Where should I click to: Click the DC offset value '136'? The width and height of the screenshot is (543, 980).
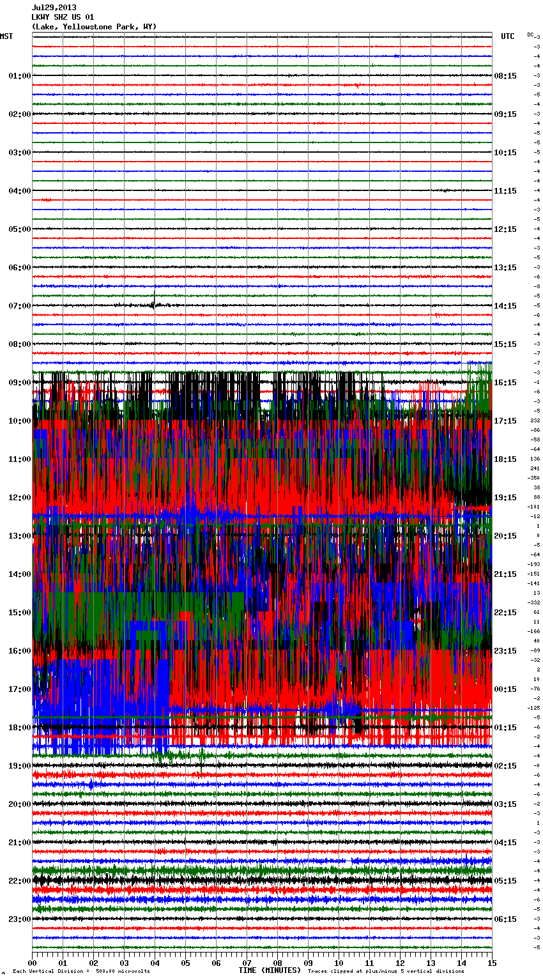click(535, 459)
